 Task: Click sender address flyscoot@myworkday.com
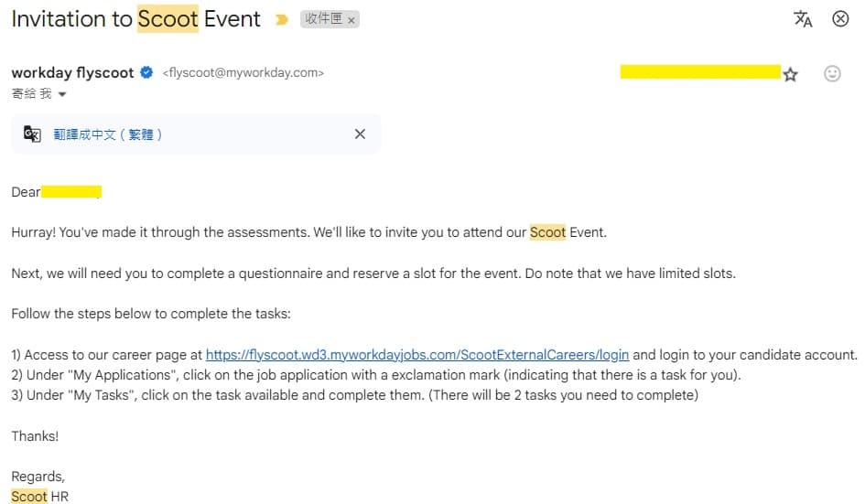(243, 73)
